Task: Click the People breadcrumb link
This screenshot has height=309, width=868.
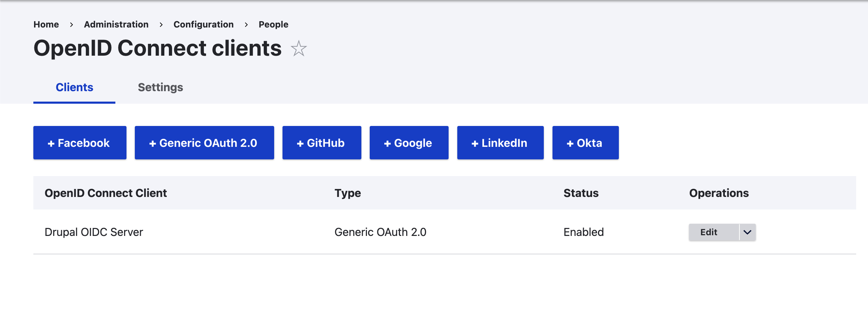Action: (x=273, y=24)
